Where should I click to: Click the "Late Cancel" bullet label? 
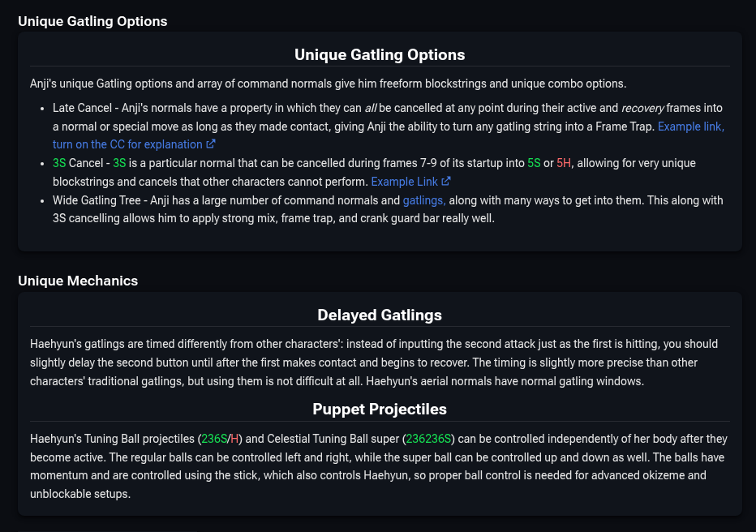[82, 108]
